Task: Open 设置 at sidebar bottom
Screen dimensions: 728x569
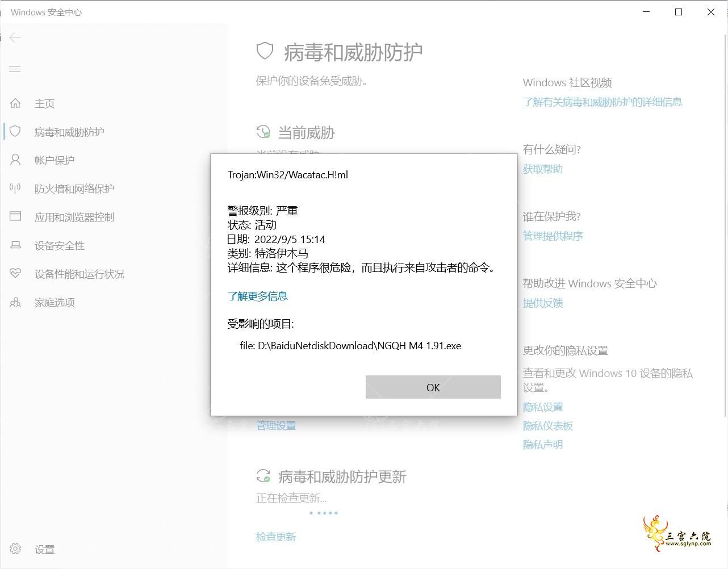Action: [45, 549]
